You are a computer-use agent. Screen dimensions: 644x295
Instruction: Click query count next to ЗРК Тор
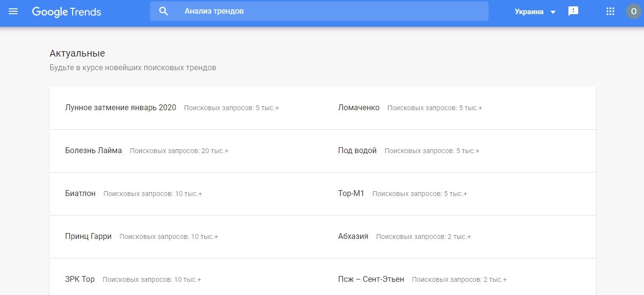pos(152,280)
